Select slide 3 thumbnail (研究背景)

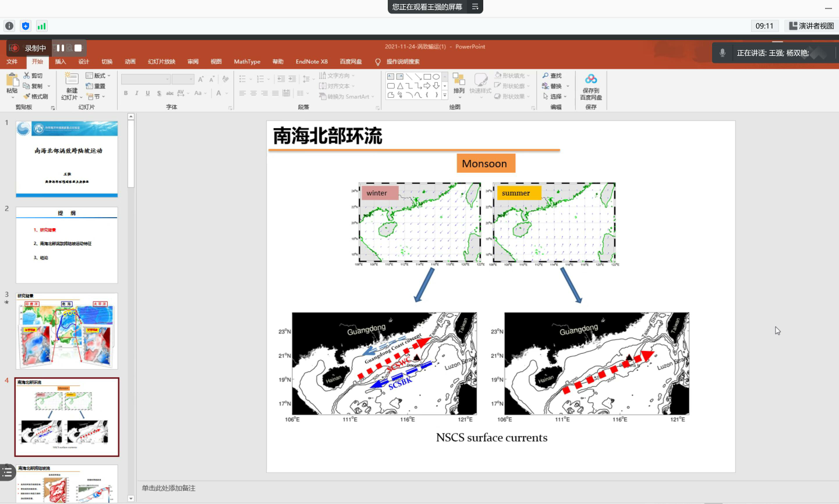click(x=67, y=331)
